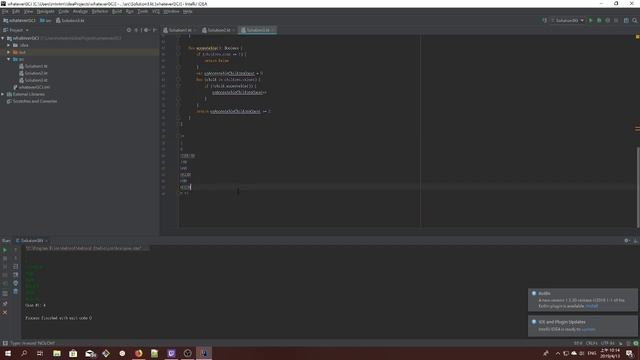Click update link in IDE and Plugin Updates notification
The width and height of the screenshot is (640, 360).
(588, 329)
